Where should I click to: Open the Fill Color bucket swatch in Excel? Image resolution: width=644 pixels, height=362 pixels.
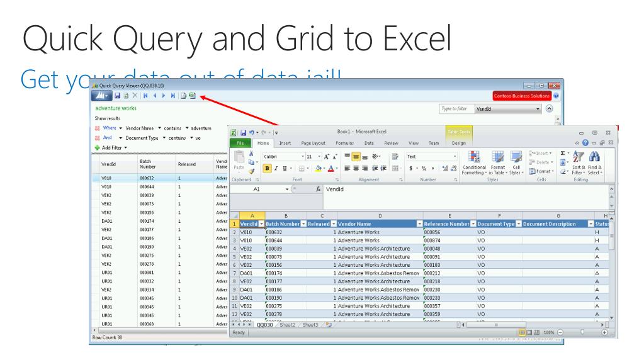coord(318,169)
